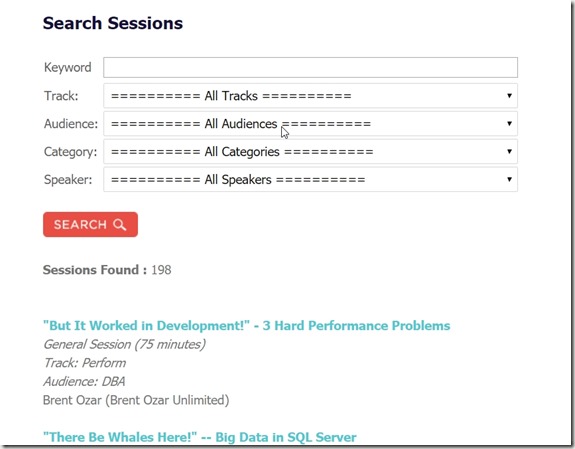Viewport: 575px width, 449px height.
Task: Focus the Keyword text field
Action: (x=310, y=67)
